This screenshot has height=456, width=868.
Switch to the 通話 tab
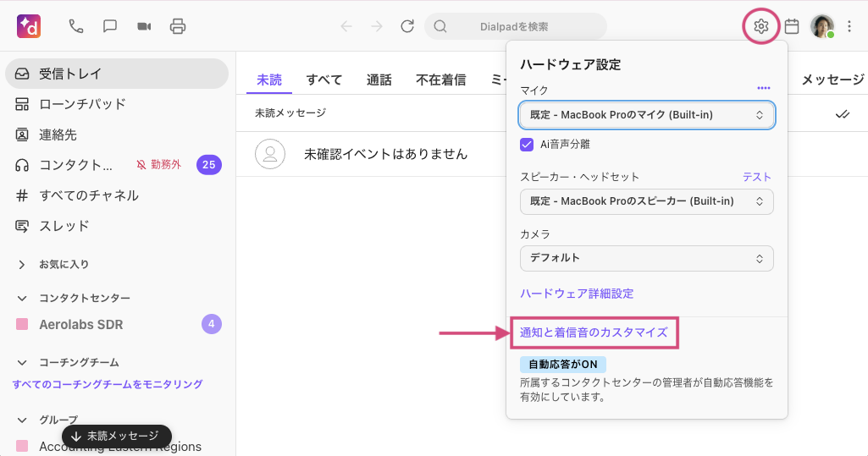(379, 80)
